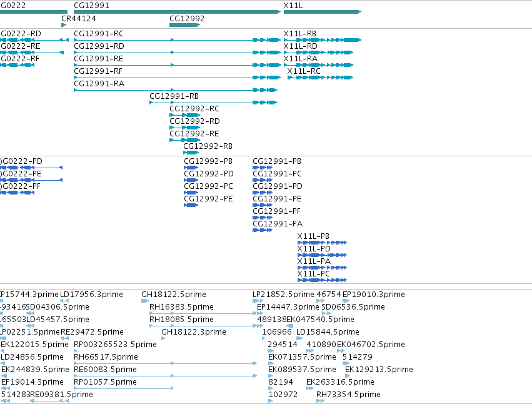
Task: Select the RH18085.5prime EST label
Action: (181, 320)
